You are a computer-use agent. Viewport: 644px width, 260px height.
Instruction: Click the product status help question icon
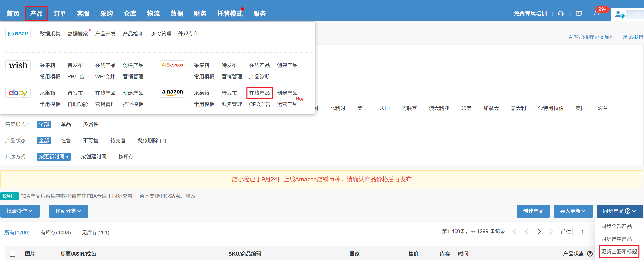pyautogui.click(x=590, y=254)
